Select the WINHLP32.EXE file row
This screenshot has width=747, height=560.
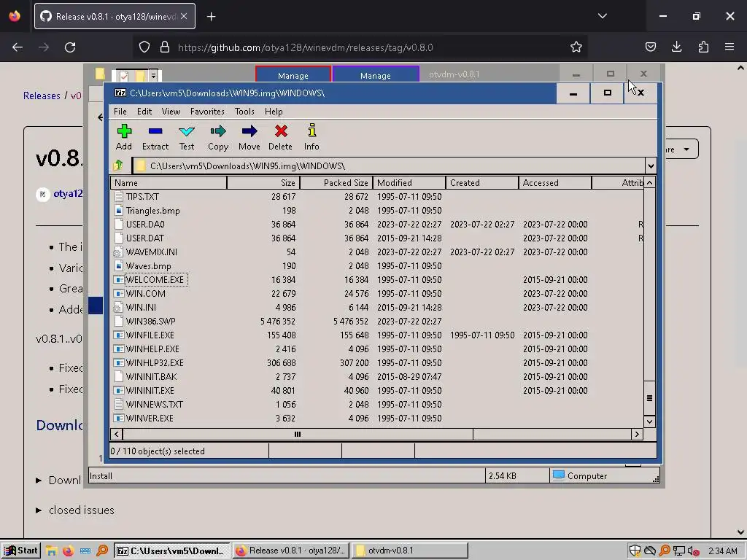[x=377, y=363]
